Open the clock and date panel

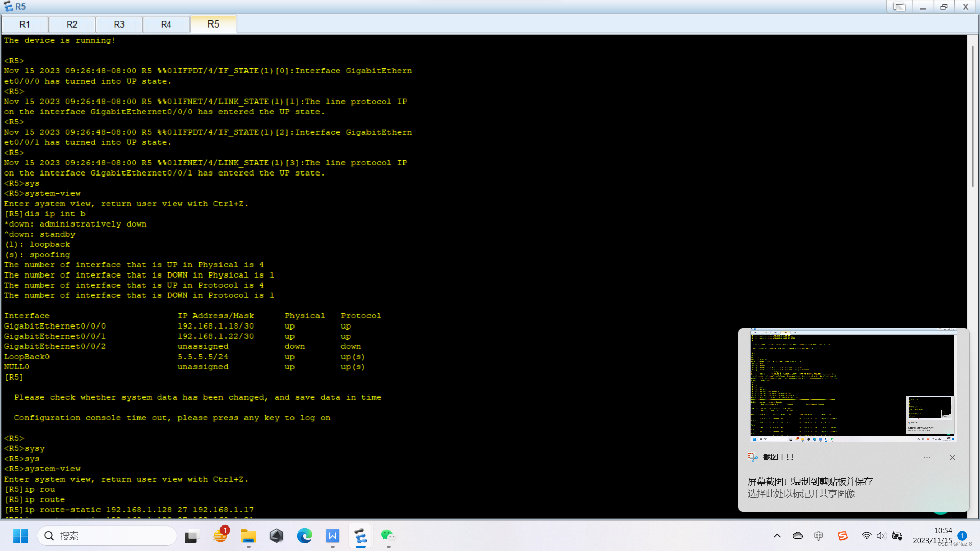(932, 536)
